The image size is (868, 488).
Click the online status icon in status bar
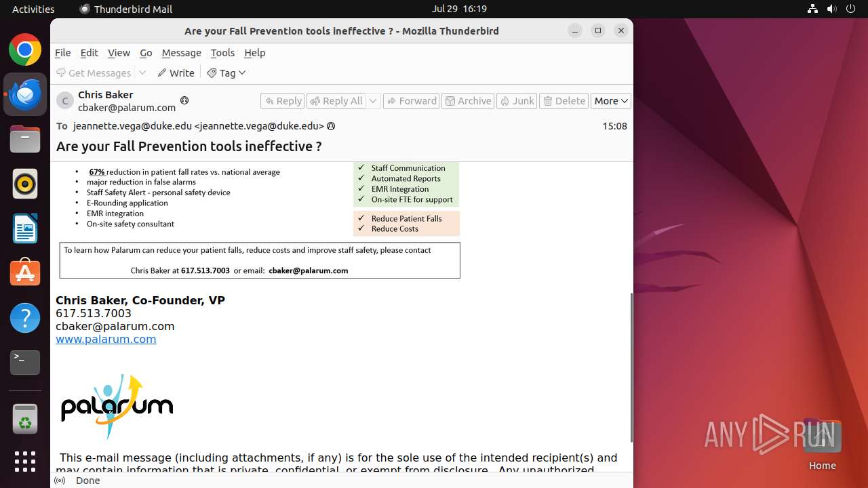(x=60, y=481)
